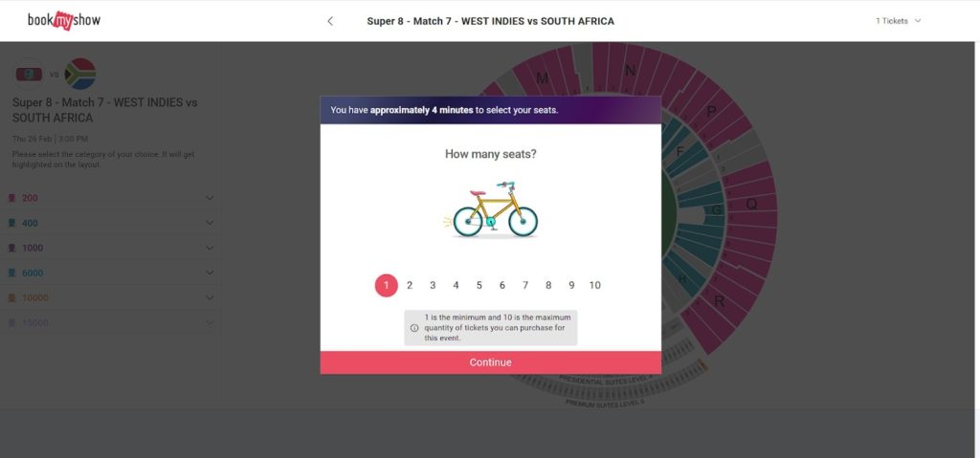Select stand N on stadium map
This screenshot has height=458, width=980.
pos(629,71)
